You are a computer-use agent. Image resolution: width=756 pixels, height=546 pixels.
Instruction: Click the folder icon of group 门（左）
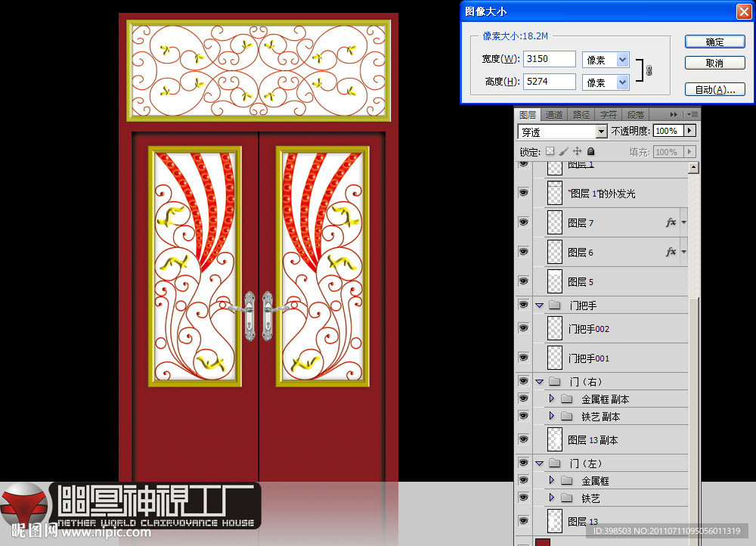(555, 464)
